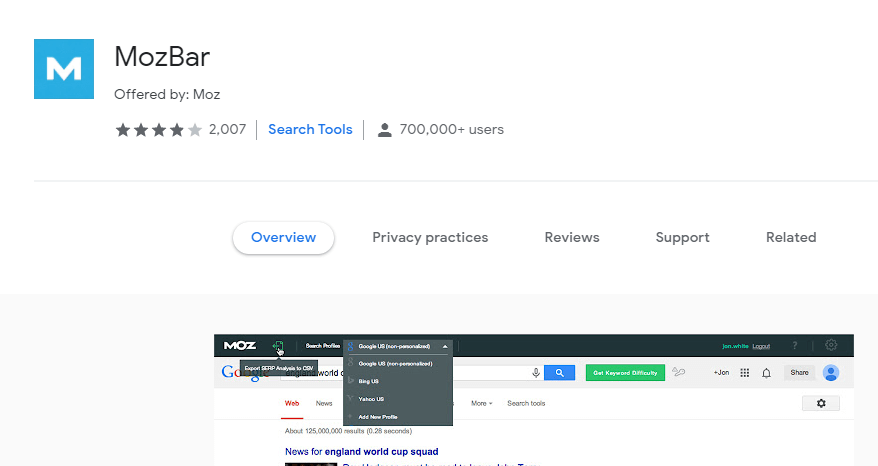
Task: Open the Google apps grid icon
Action: tap(744, 372)
